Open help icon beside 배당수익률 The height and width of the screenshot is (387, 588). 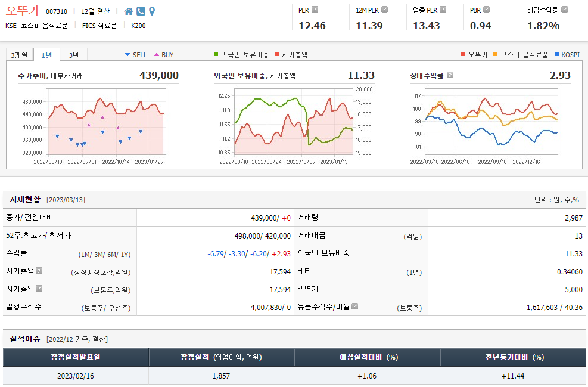click(x=564, y=10)
